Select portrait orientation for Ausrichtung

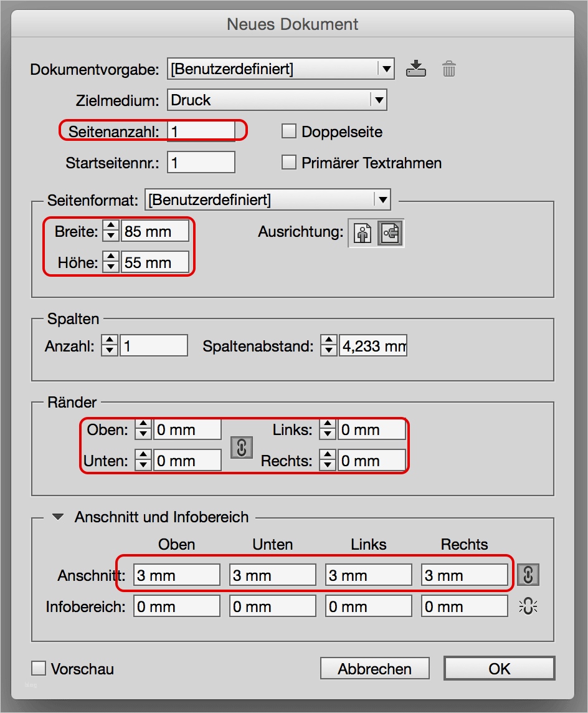point(362,233)
